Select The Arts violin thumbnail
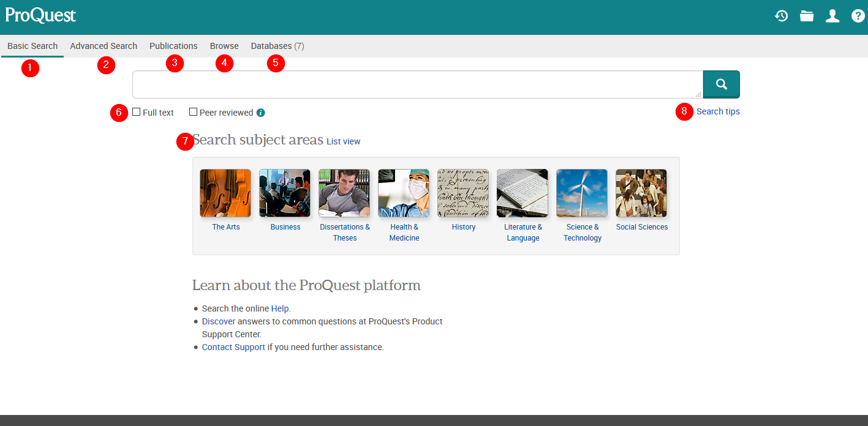 point(225,193)
